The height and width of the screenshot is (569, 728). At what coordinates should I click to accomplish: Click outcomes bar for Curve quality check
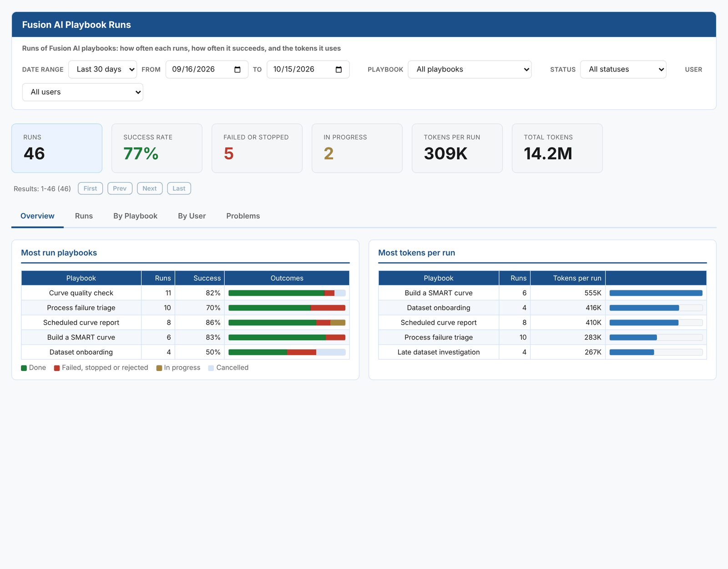click(x=287, y=293)
